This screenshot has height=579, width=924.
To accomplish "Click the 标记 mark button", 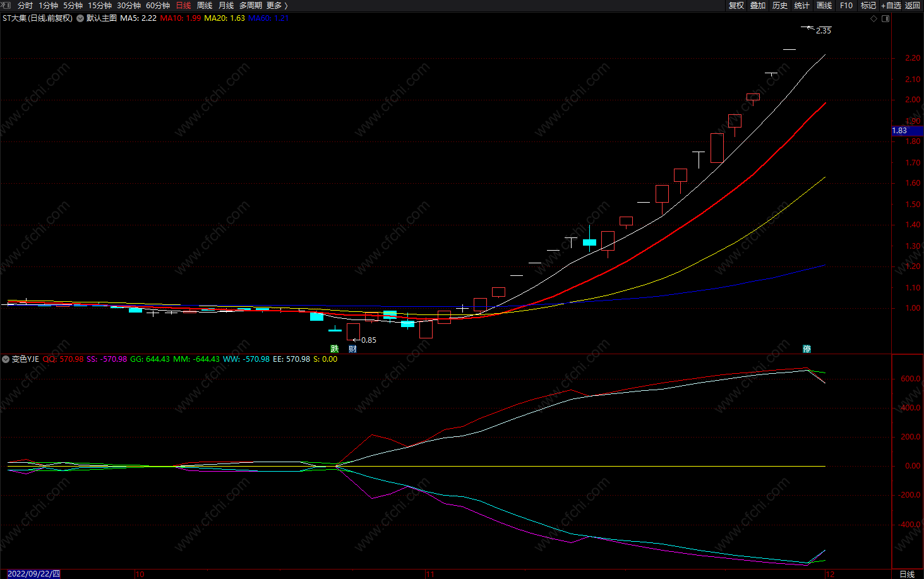I will click(868, 5).
